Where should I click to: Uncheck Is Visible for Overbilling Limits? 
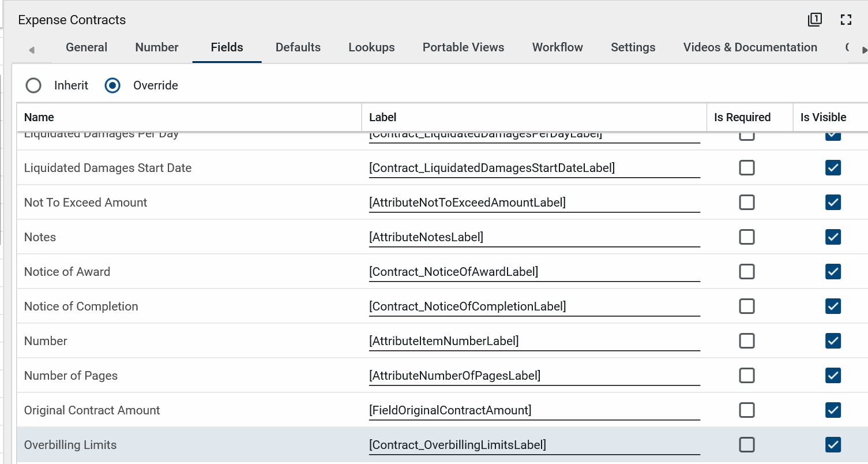tap(833, 445)
